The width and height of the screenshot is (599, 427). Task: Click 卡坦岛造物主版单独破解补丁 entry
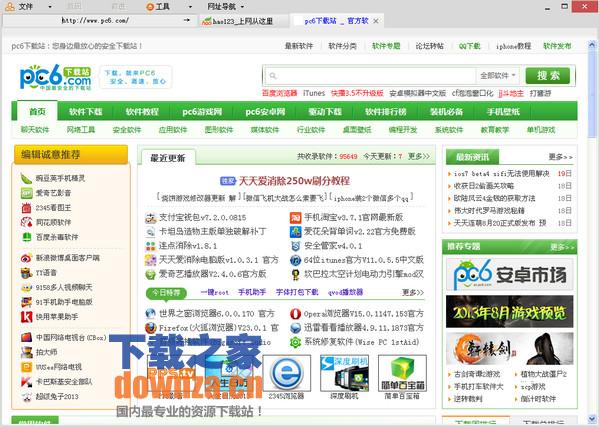click(x=212, y=232)
